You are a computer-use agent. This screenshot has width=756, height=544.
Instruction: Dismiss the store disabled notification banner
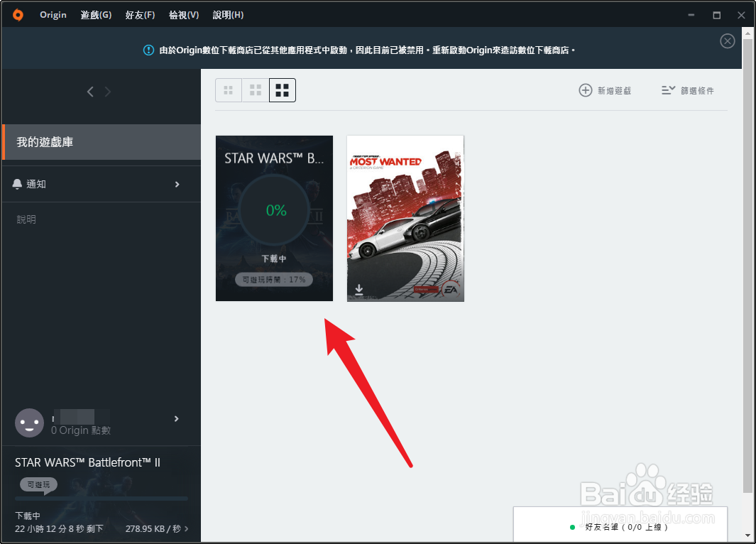(728, 41)
